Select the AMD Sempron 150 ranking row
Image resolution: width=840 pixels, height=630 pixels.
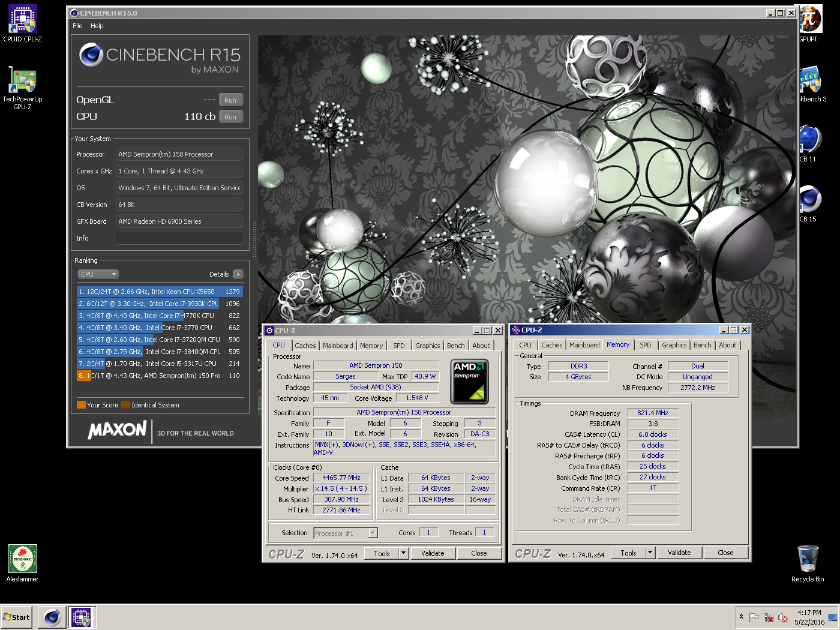point(160,376)
